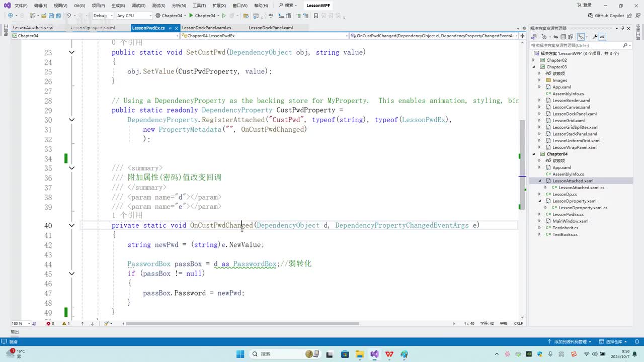644x362 pixels.
Task: Click Start Without Debugging outline play icon
Action: [x=224, y=16]
